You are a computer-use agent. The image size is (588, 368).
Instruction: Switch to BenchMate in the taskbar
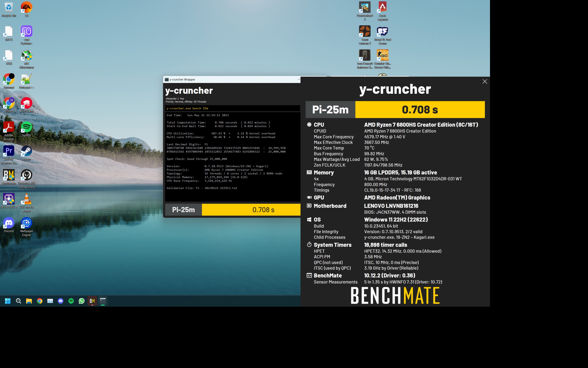(x=92, y=301)
